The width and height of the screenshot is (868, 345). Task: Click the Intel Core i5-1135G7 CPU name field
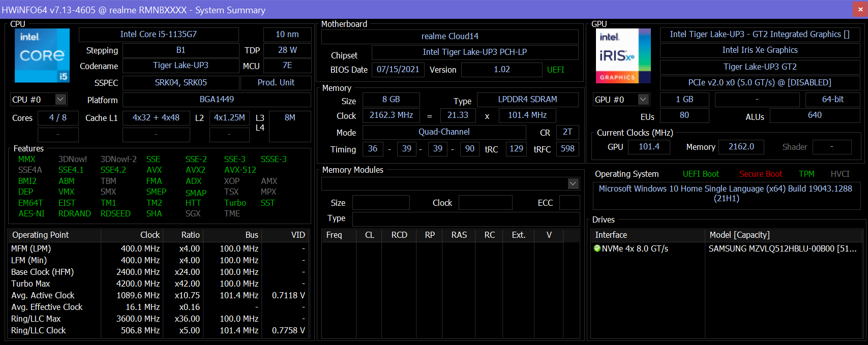point(159,35)
